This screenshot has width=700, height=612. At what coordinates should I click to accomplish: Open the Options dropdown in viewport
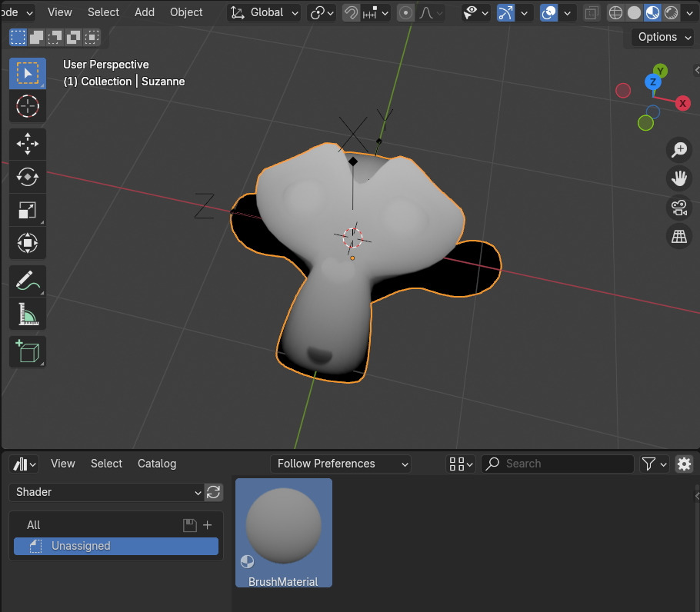pos(662,38)
